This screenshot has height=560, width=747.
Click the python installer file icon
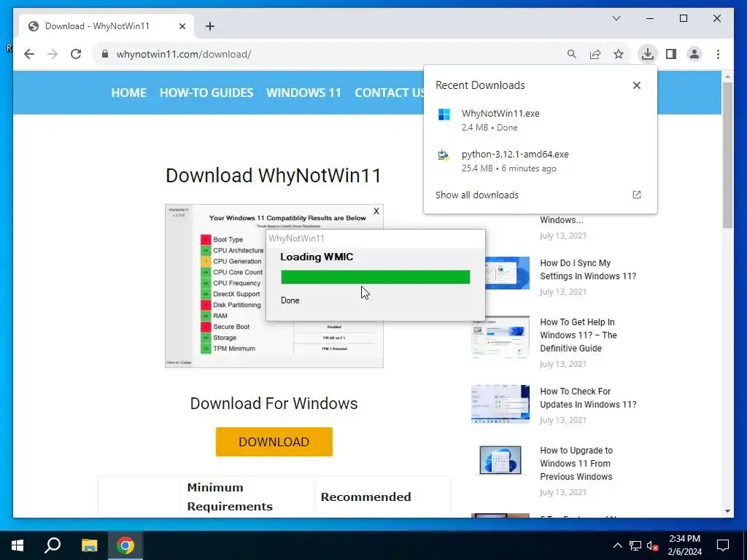pos(444,155)
